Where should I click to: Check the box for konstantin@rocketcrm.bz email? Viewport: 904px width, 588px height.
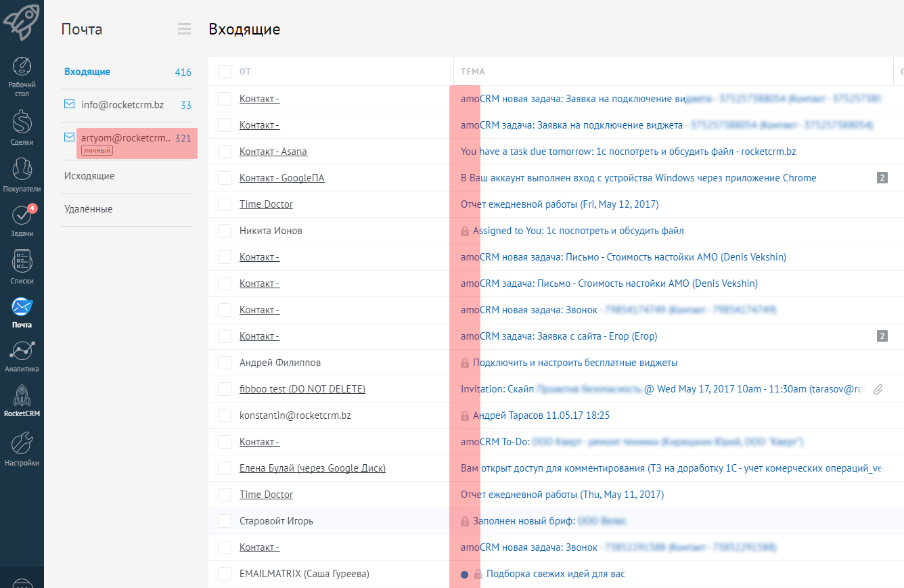pyautogui.click(x=225, y=415)
